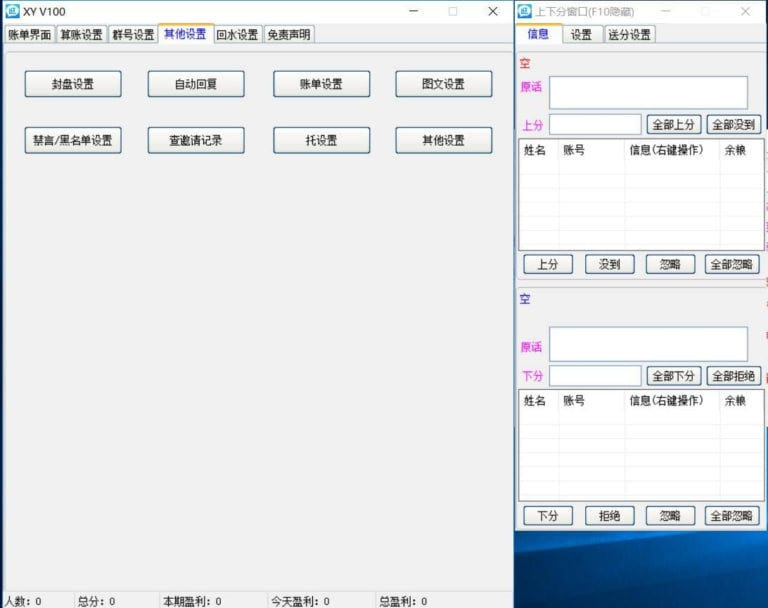Click the 封盘设置 button

pyautogui.click(x=73, y=84)
